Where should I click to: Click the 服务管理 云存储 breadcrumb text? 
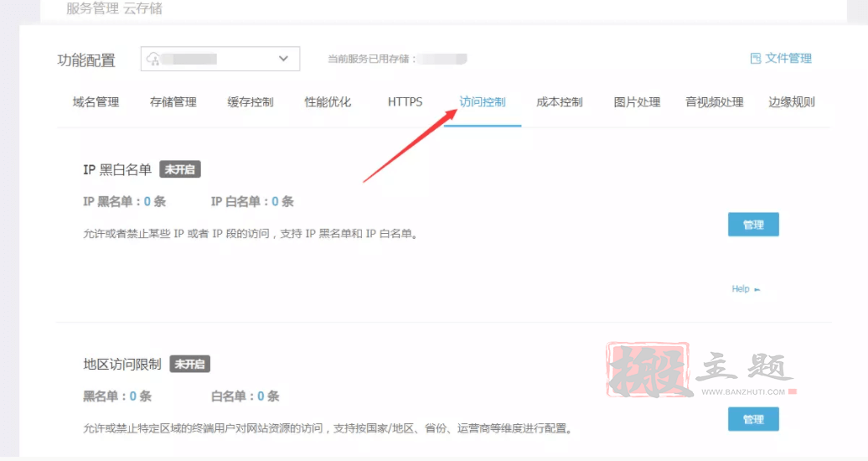115,8
